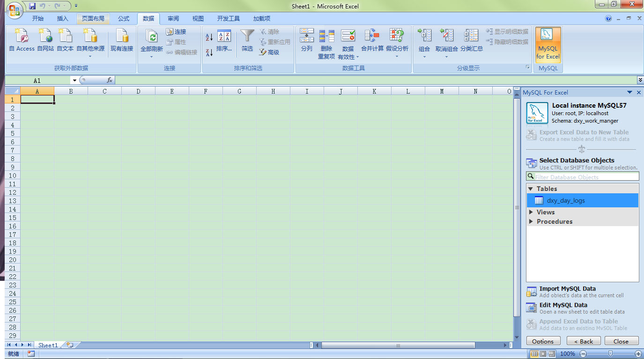Image resolution: width=644 pixels, height=359 pixels.
Task: Import external data from Access
Action: pyautogui.click(x=21, y=42)
